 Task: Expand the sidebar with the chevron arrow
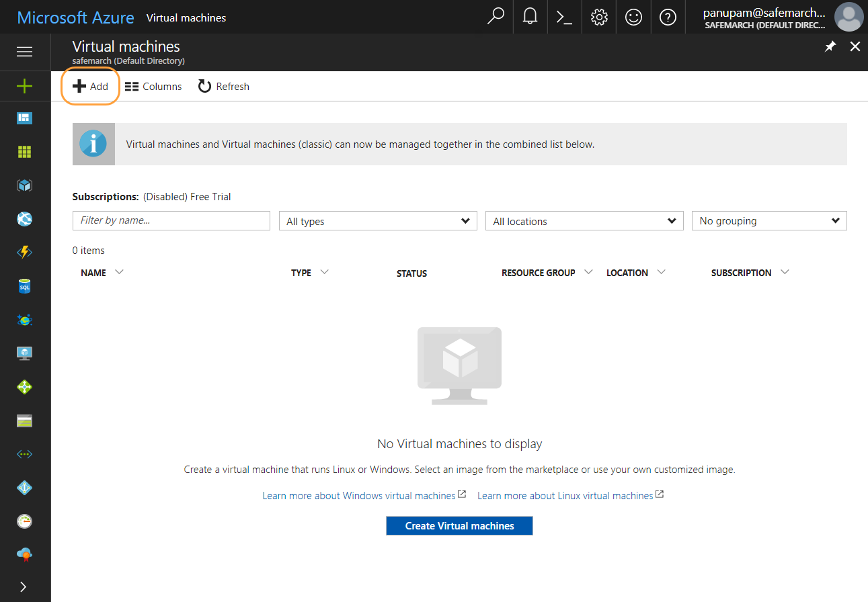tap(24, 587)
